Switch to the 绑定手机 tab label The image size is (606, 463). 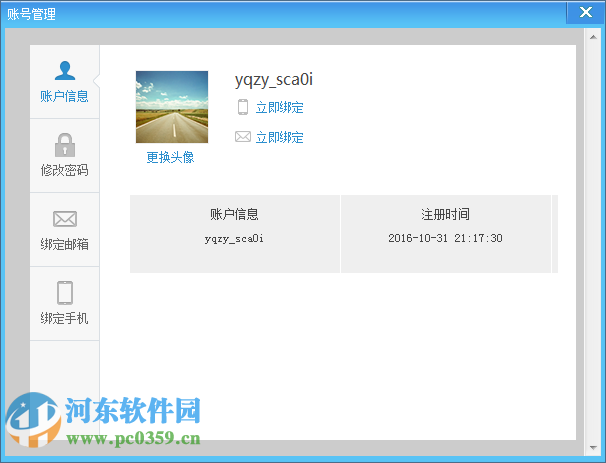65,318
